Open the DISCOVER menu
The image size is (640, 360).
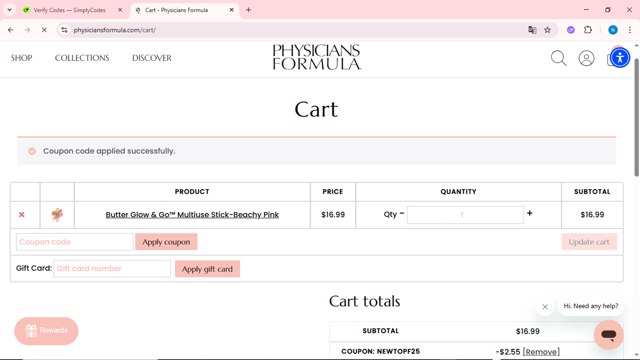(152, 58)
